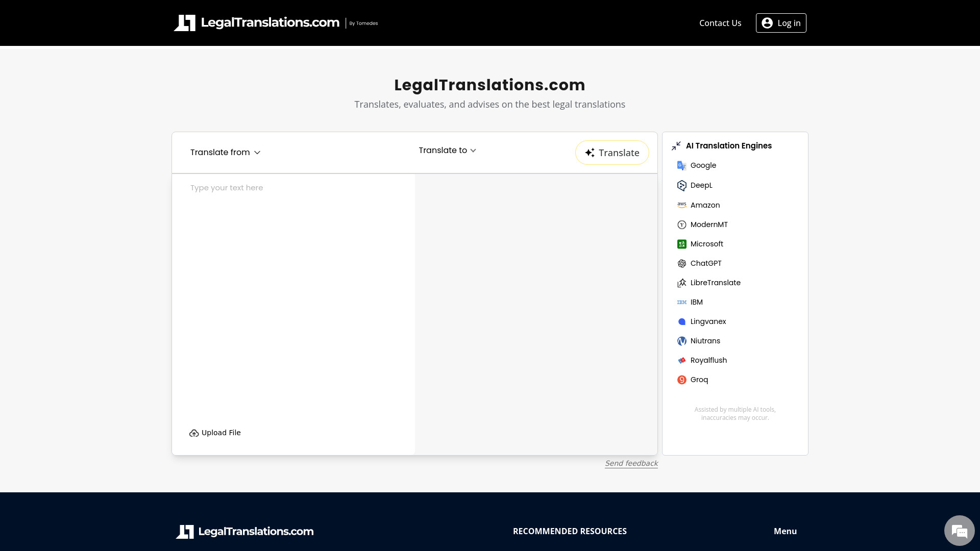Open the Translate to language dropdown
The width and height of the screenshot is (980, 551).
(x=447, y=150)
